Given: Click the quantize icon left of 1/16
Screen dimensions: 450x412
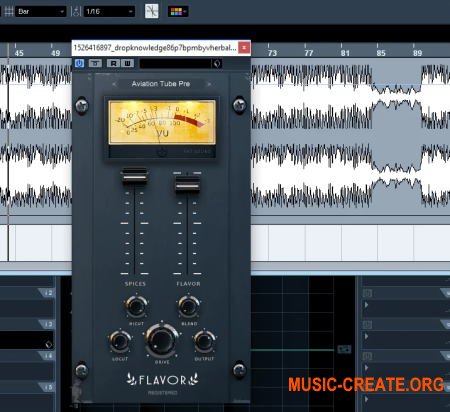Looking at the screenshot, I should [x=76, y=12].
